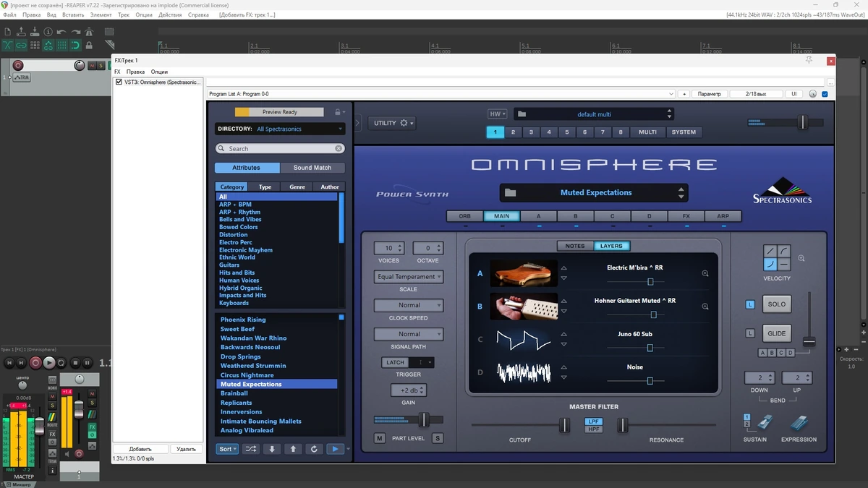
Task: Toggle the GLIDE button in Omnisphere
Action: [x=777, y=333]
